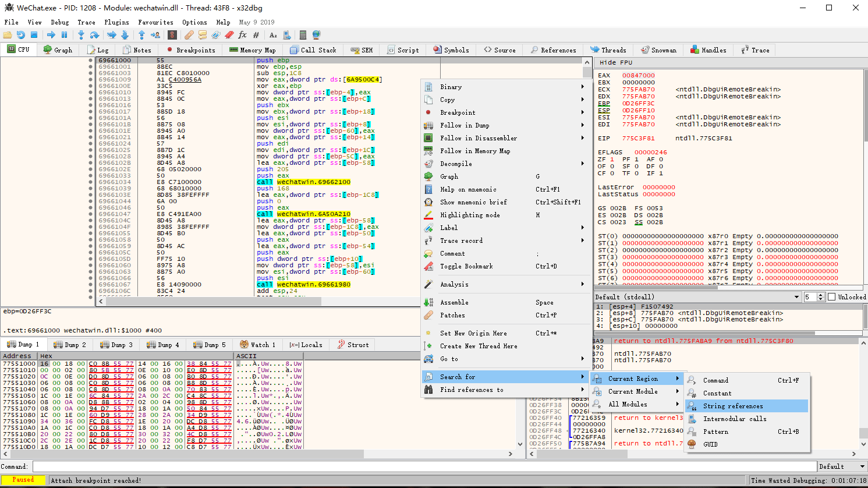Click the Step into toolbar icon
868x488 pixels.
pyautogui.click(x=81, y=35)
